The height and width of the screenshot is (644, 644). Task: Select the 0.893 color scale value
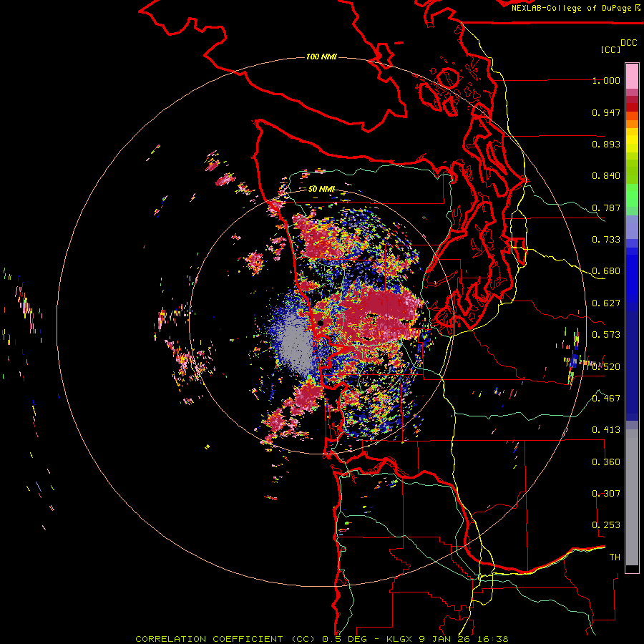(606, 144)
